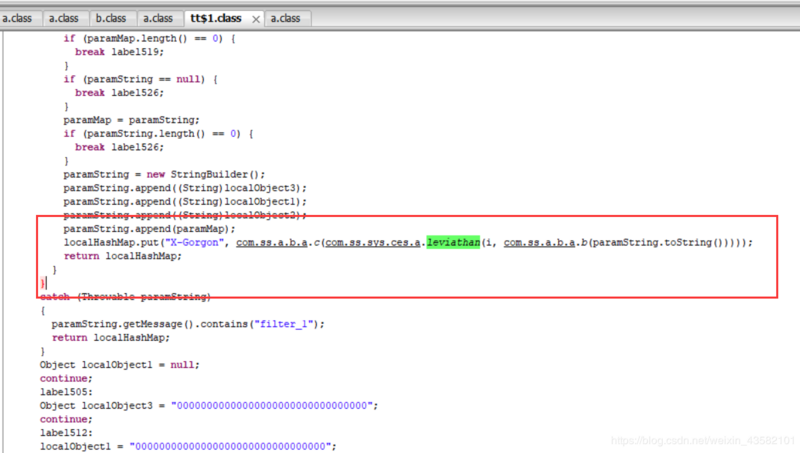The image size is (800, 453).
Task: Follow the com.ss.a.b.a link before .b(
Action: click(539, 242)
